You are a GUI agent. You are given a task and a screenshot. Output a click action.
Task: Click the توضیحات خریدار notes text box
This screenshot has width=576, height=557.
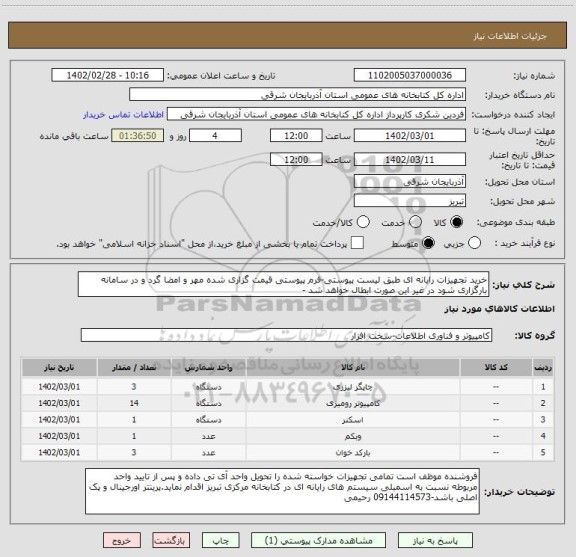pyautogui.click(x=282, y=491)
